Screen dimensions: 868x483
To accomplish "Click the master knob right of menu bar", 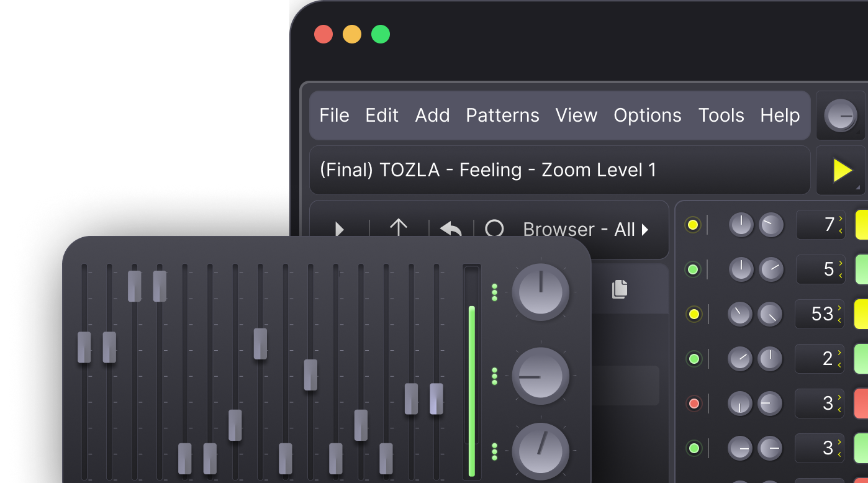I will tap(840, 116).
